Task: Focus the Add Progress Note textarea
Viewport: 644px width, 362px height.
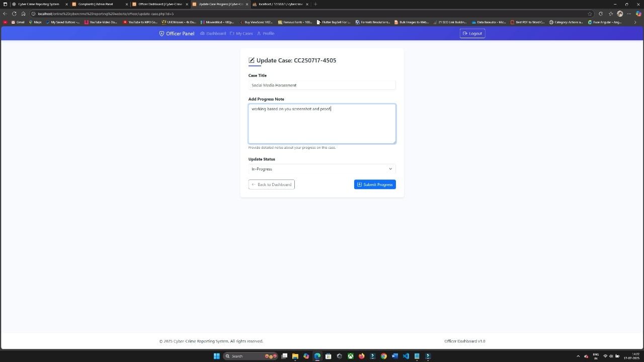Action: point(321,124)
